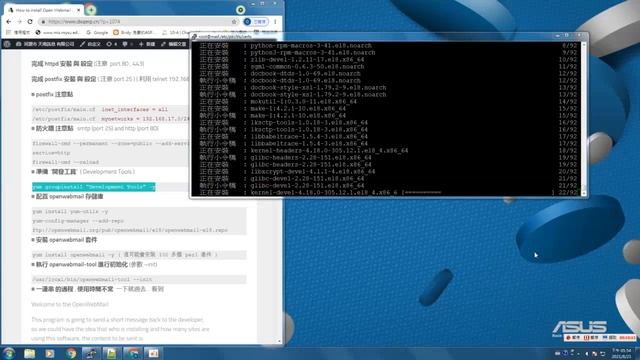The width and height of the screenshot is (640, 360).
Task: Click the browser page vertical scrollbar
Action: pyautogui.click(x=280, y=196)
